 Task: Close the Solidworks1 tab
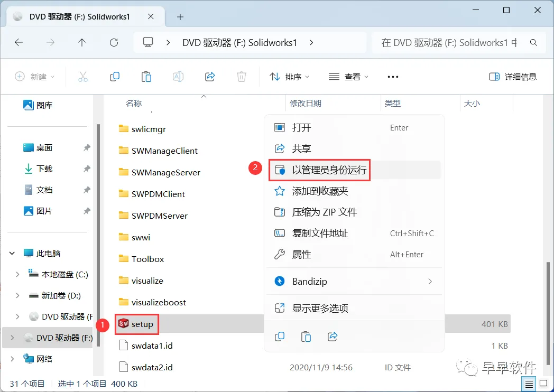(151, 16)
